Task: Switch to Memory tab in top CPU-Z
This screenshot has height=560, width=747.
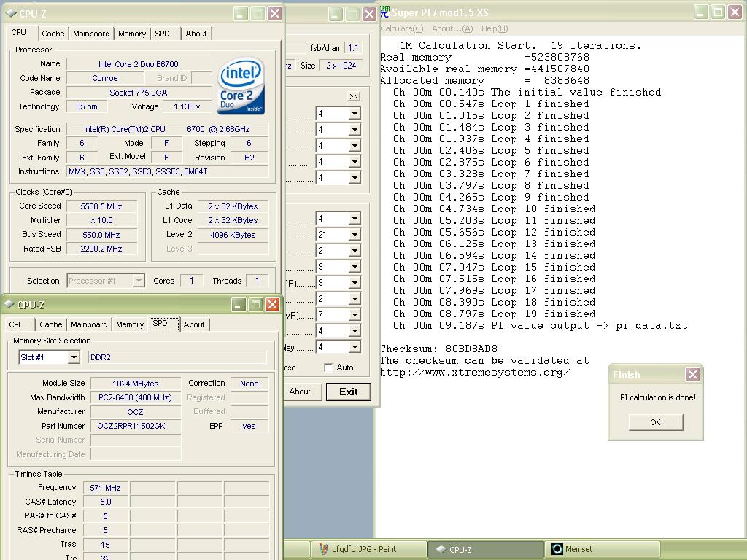Action: coord(132,34)
